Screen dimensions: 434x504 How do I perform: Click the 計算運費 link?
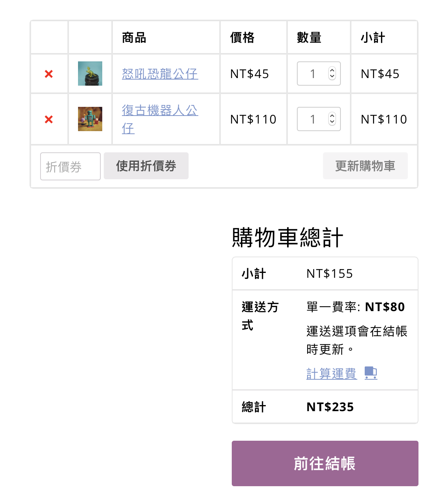(331, 374)
